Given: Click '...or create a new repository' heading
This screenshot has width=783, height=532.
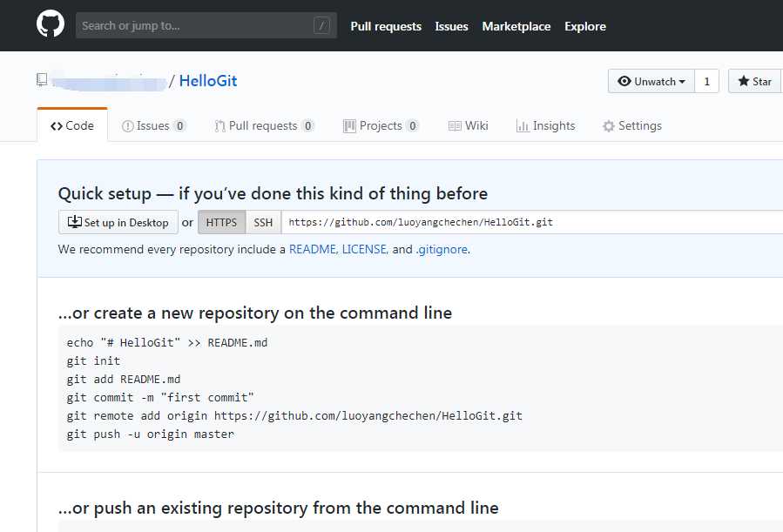Looking at the screenshot, I should (x=255, y=313).
